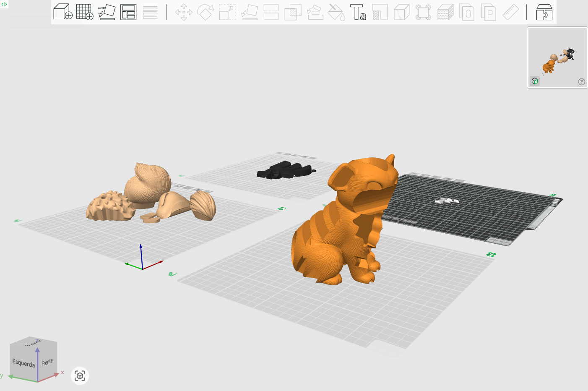This screenshot has height=391, width=588.
Task: Select the black model on the rear plate
Action: [x=286, y=170]
